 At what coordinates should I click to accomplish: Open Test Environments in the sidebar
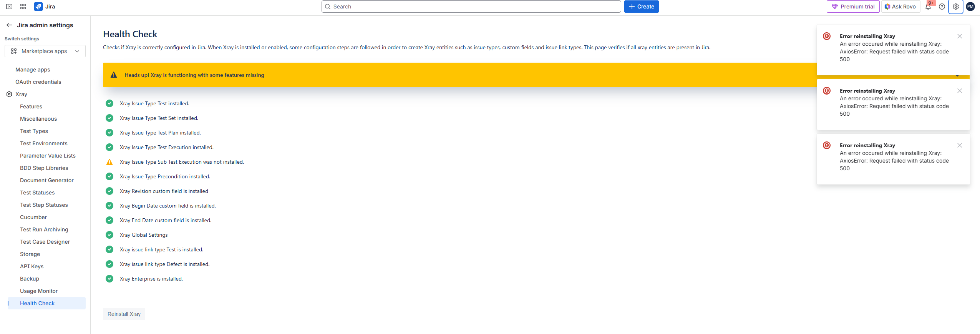tap(44, 143)
